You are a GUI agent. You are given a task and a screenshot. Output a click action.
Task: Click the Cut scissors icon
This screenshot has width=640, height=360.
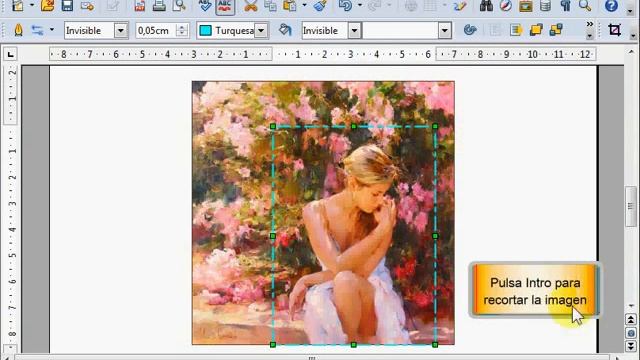pyautogui.click(x=251, y=5)
